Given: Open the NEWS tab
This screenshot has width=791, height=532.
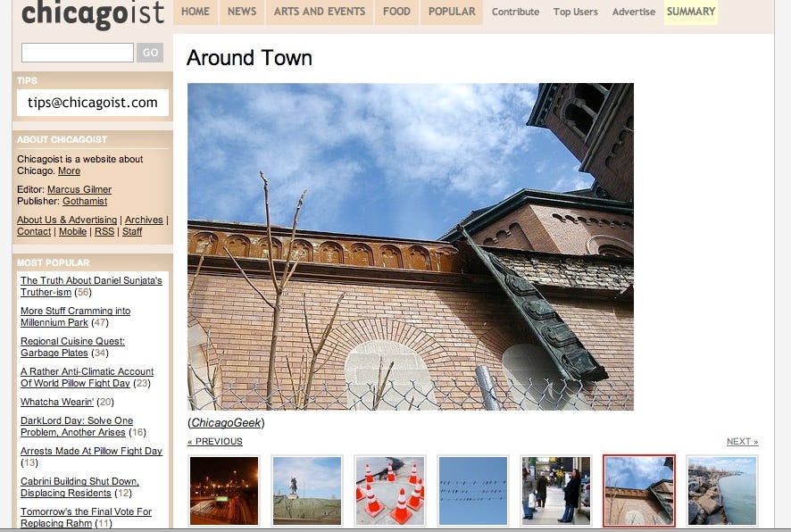Looking at the screenshot, I should click(x=242, y=12).
